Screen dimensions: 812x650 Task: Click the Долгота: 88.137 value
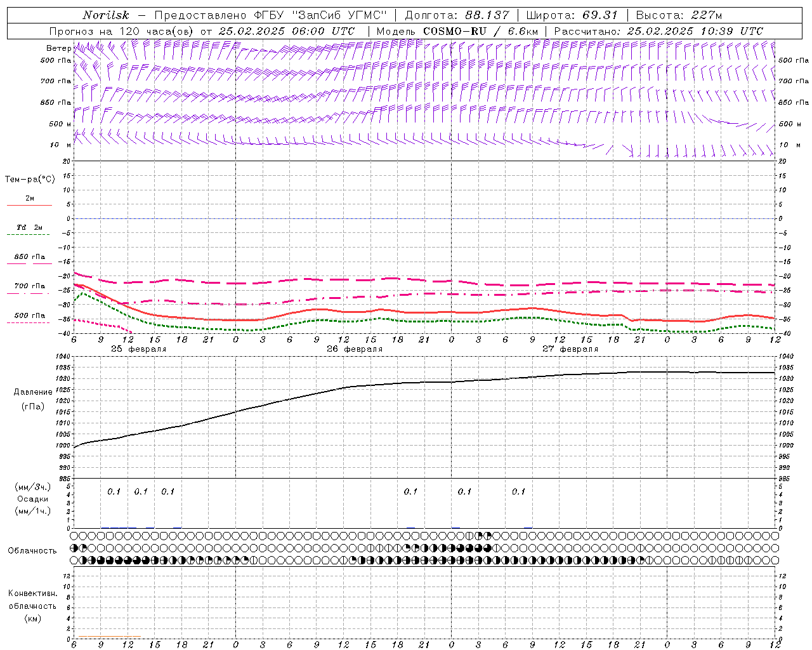click(x=457, y=15)
